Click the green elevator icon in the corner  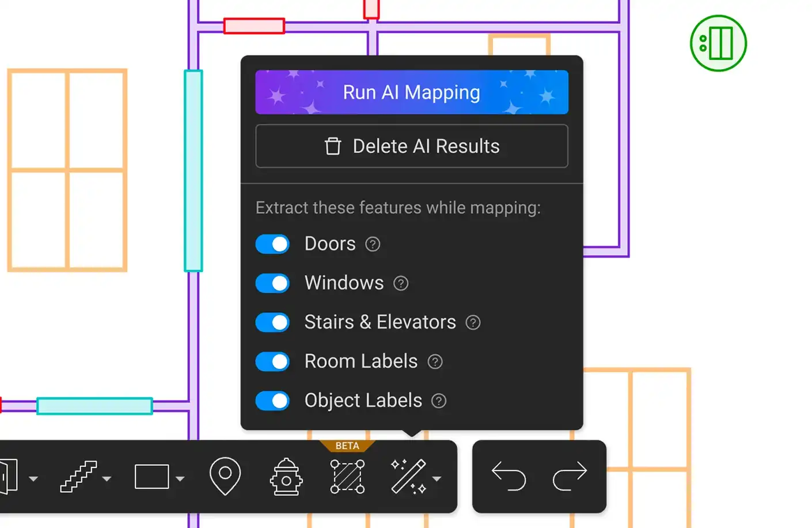pos(718,43)
